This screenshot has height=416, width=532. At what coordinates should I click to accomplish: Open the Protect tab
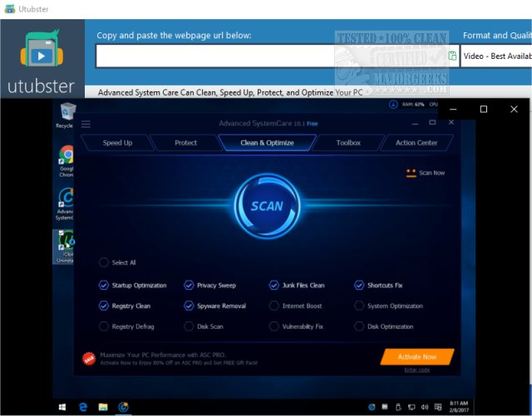pyautogui.click(x=185, y=143)
